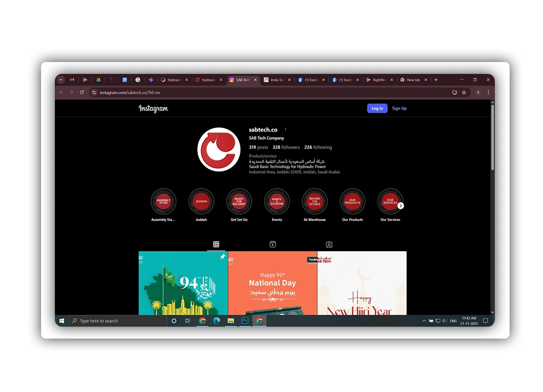Bookmark this page with the star icon
The width and height of the screenshot is (543, 392).
[464, 93]
